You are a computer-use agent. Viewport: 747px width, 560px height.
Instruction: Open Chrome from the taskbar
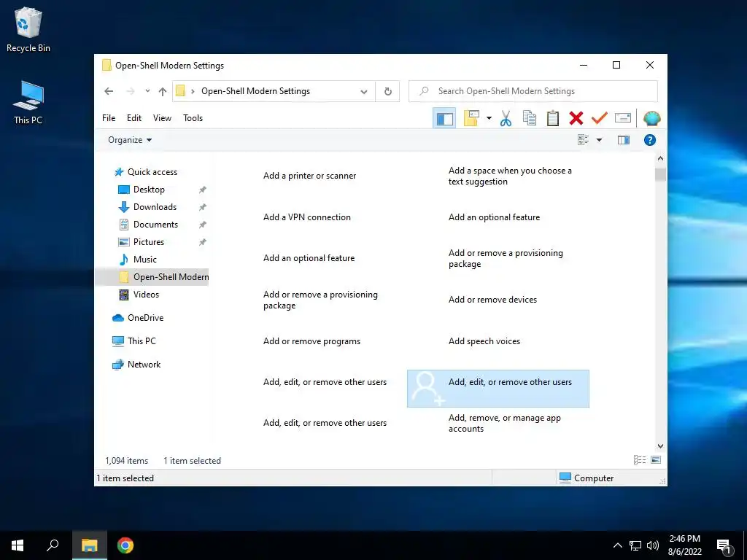tap(125, 545)
